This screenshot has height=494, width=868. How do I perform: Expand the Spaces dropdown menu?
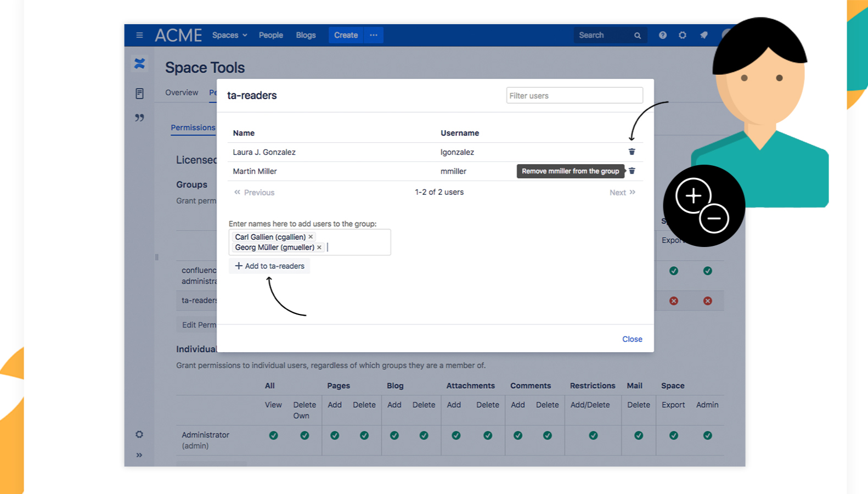point(229,35)
